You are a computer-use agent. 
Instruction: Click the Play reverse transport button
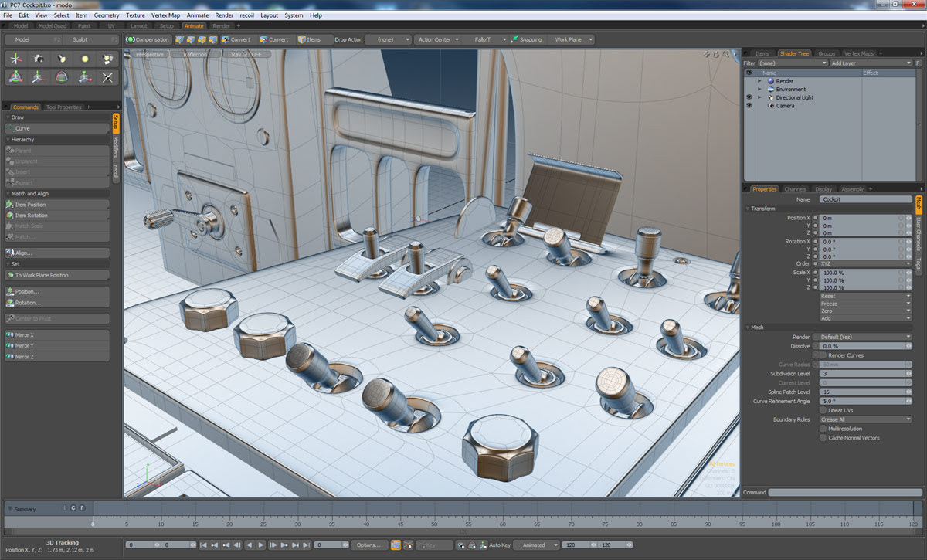[250, 545]
